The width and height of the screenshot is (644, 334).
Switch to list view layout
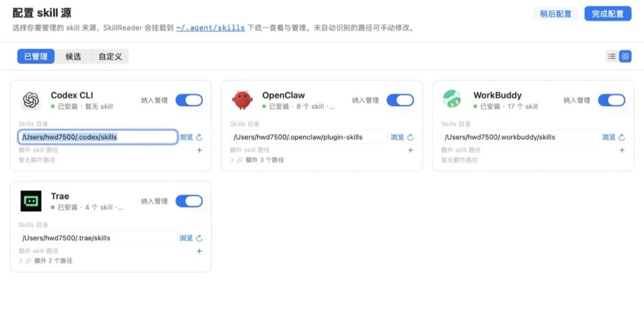pos(612,56)
